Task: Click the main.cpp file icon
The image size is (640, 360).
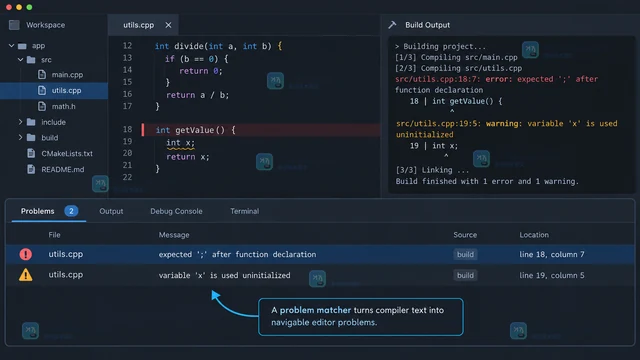Action: [x=42, y=74]
